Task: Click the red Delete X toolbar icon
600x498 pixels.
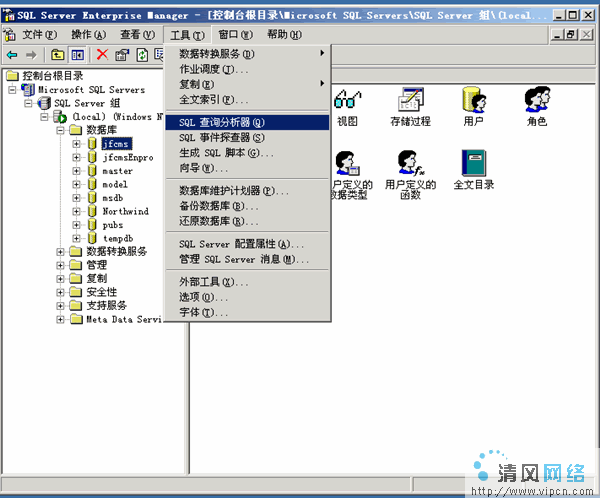Action: [x=102, y=55]
